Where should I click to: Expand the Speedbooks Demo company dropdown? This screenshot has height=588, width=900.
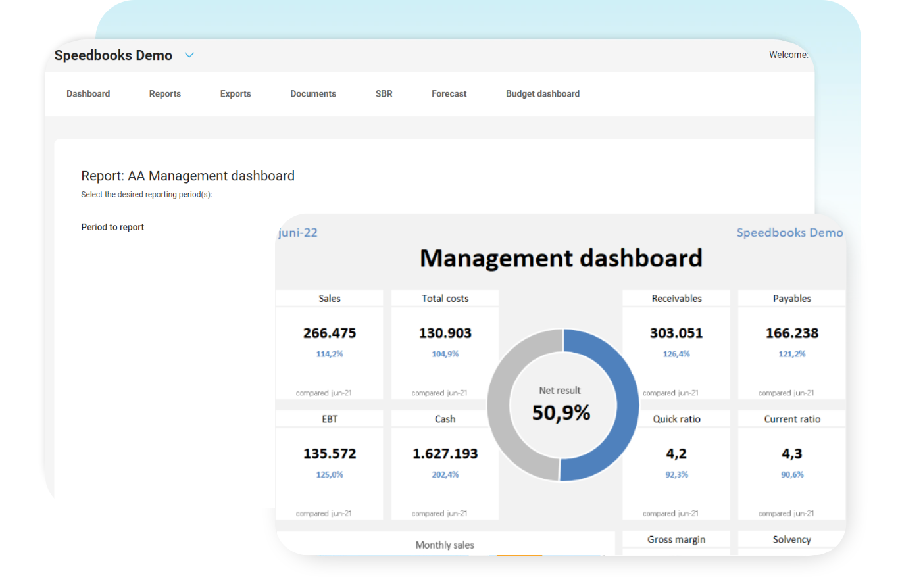(x=189, y=55)
